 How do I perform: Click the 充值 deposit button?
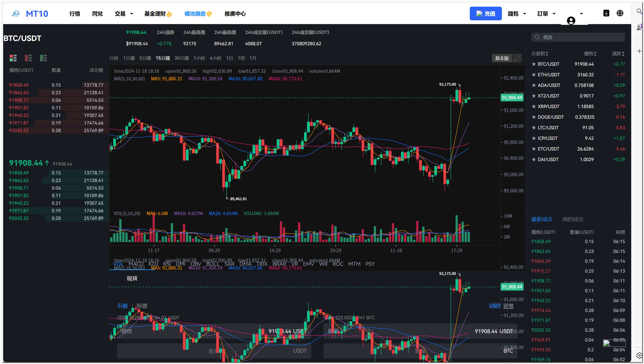pyautogui.click(x=485, y=13)
